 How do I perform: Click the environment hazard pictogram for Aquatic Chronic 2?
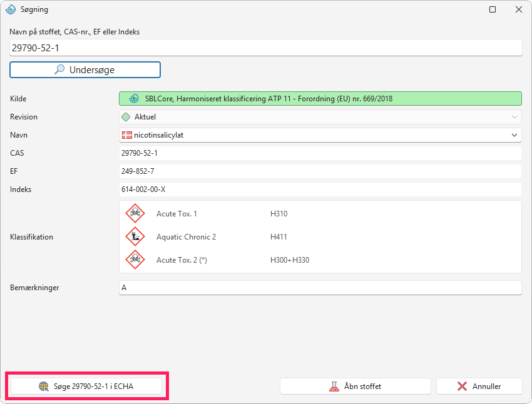[135, 236]
